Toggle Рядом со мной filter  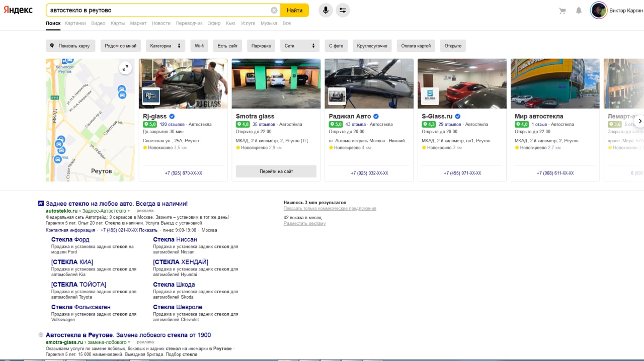[x=120, y=46]
